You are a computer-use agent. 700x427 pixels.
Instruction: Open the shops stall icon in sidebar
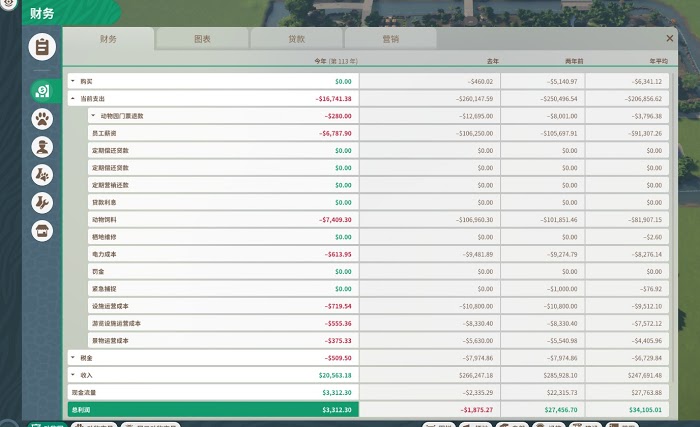[42, 231]
